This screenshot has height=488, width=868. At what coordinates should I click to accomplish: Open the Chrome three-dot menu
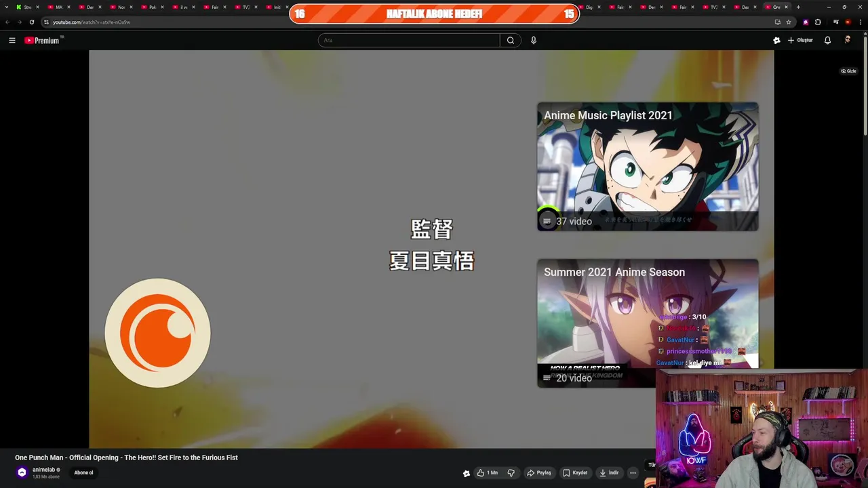coord(859,22)
